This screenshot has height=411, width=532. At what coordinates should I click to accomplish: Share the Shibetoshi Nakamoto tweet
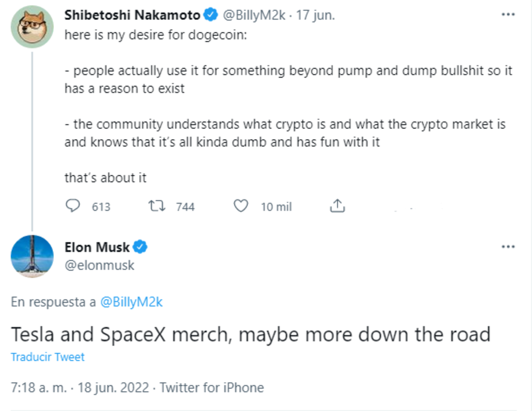click(x=337, y=206)
